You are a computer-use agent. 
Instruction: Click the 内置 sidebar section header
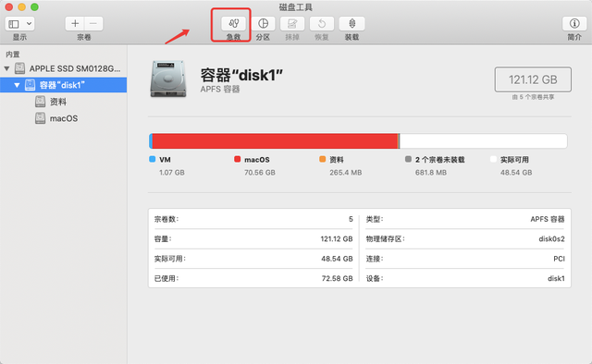13,55
